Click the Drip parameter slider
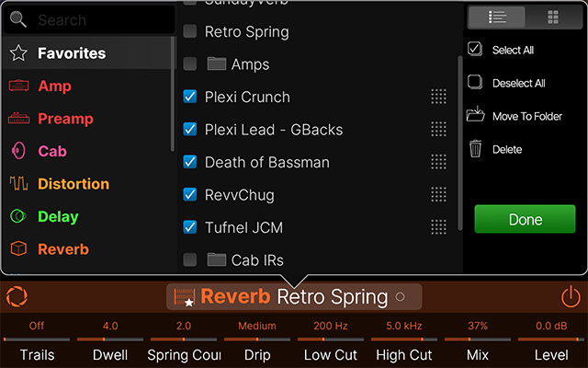Image resolution: width=588 pixels, height=368 pixels. (x=257, y=339)
